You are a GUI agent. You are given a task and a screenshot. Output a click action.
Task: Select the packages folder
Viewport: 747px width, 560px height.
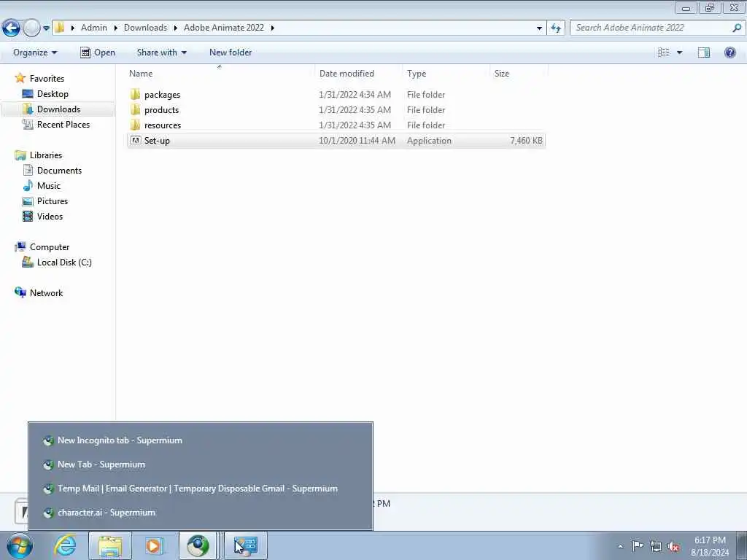click(x=336, y=95)
